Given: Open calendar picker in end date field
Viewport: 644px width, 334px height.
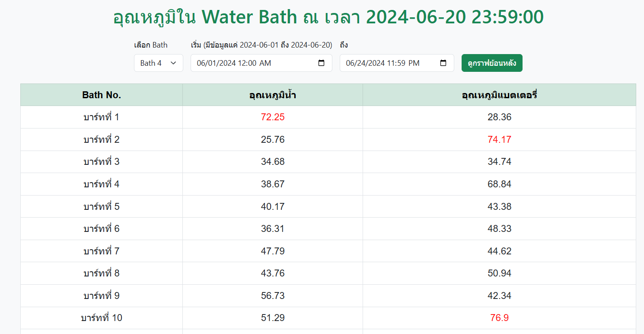Looking at the screenshot, I should pyautogui.click(x=443, y=63).
